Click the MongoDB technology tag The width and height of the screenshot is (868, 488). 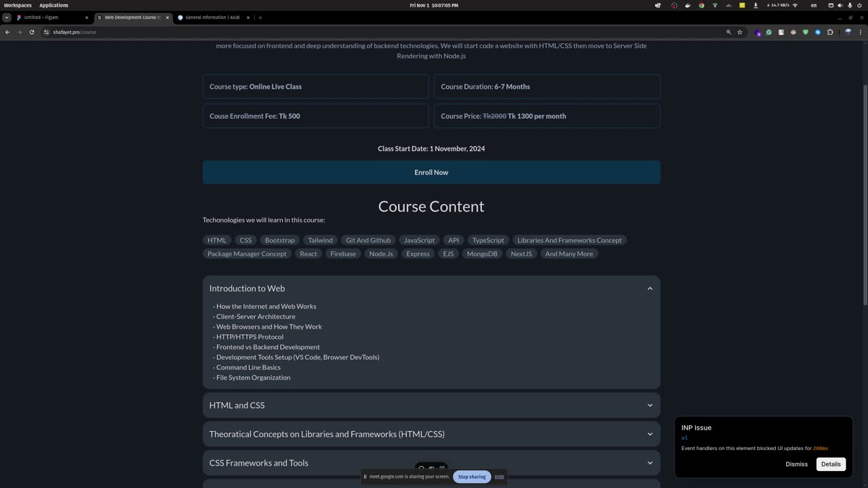click(x=482, y=253)
